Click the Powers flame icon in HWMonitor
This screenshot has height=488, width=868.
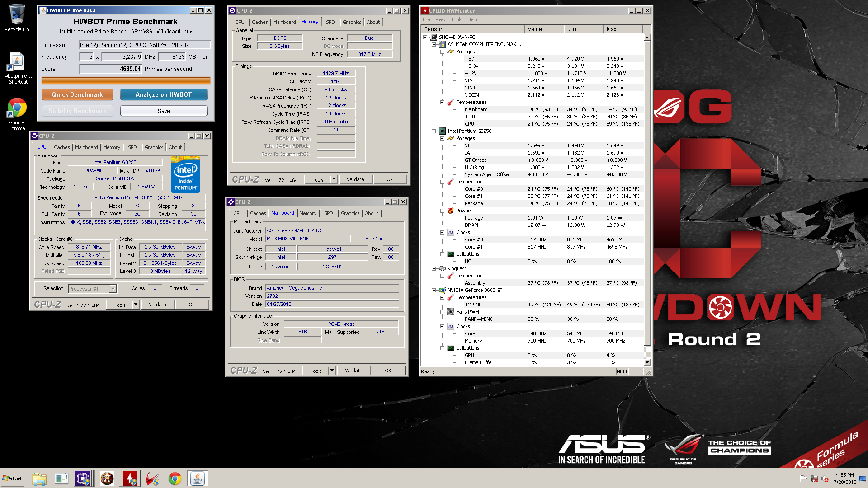click(x=450, y=211)
